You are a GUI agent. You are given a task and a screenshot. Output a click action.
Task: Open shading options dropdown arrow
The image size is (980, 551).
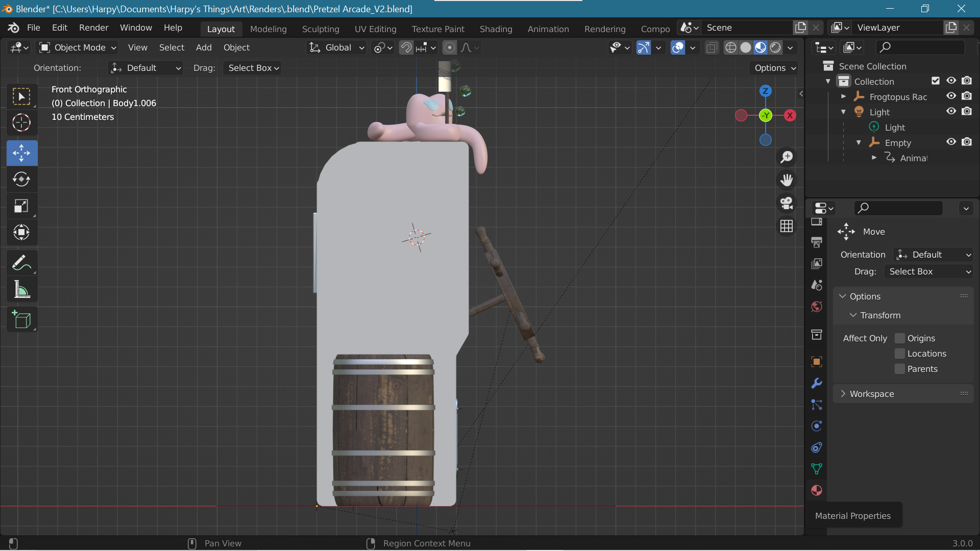click(790, 47)
